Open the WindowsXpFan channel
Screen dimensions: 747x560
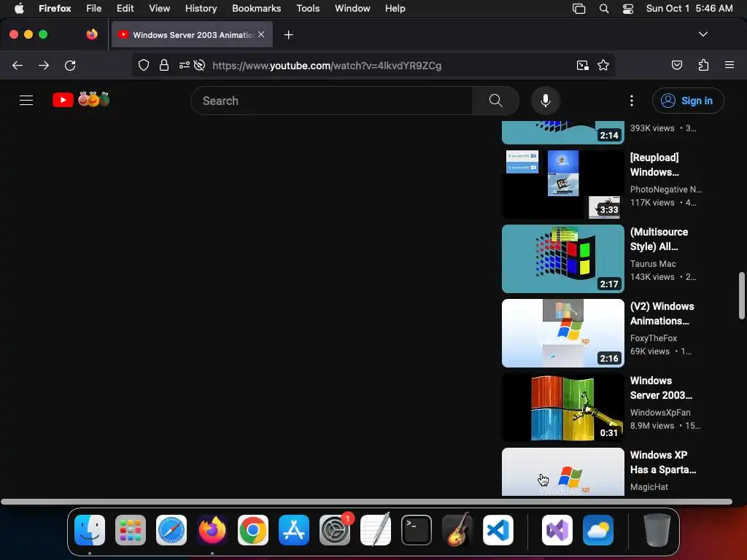click(x=659, y=412)
